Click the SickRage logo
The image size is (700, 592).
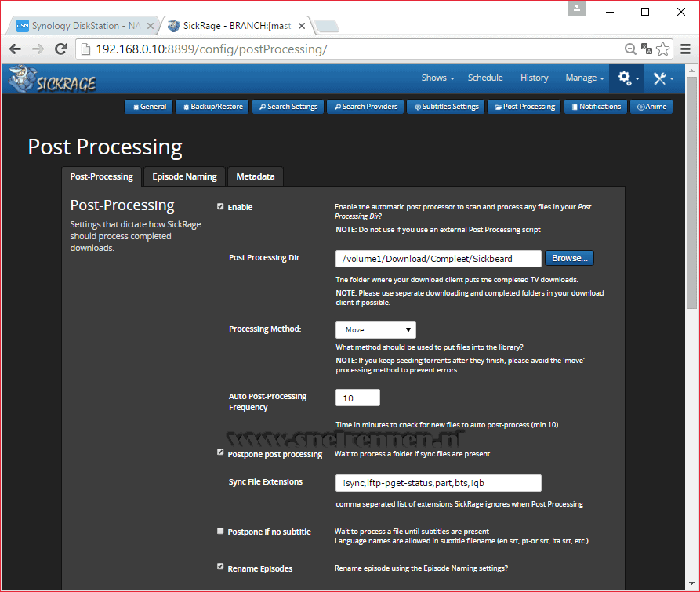tap(53, 79)
